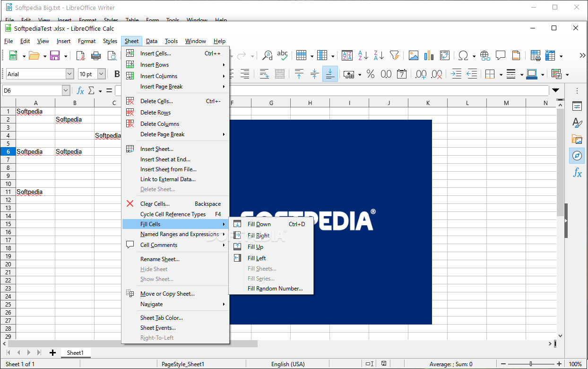Toggle the sidebar Navigator deck

tap(577, 156)
